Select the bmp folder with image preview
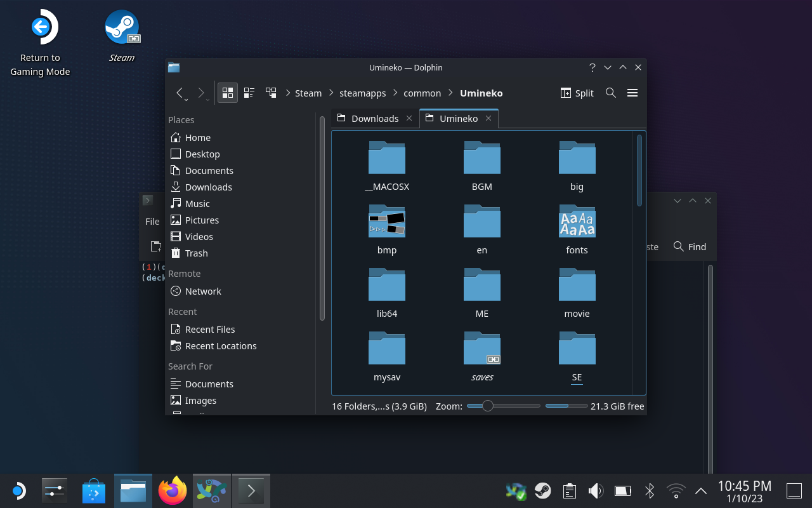This screenshot has width=812, height=508. click(387, 229)
